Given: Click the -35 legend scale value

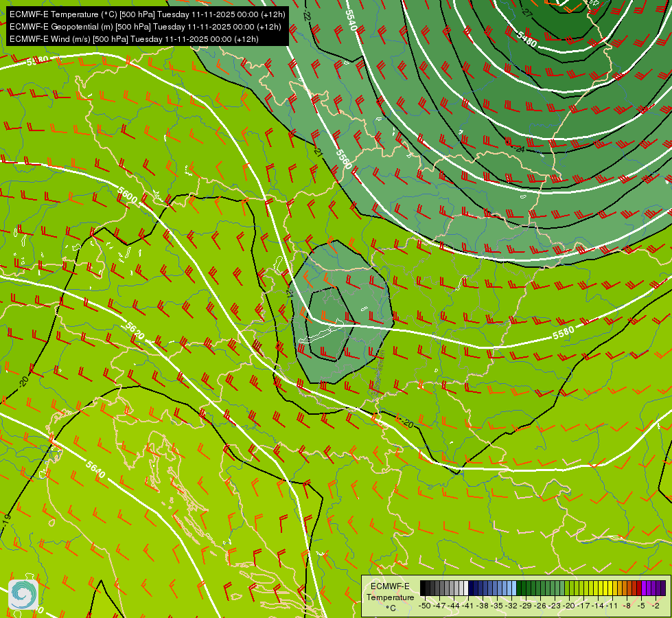Looking at the screenshot, I should tap(497, 606).
